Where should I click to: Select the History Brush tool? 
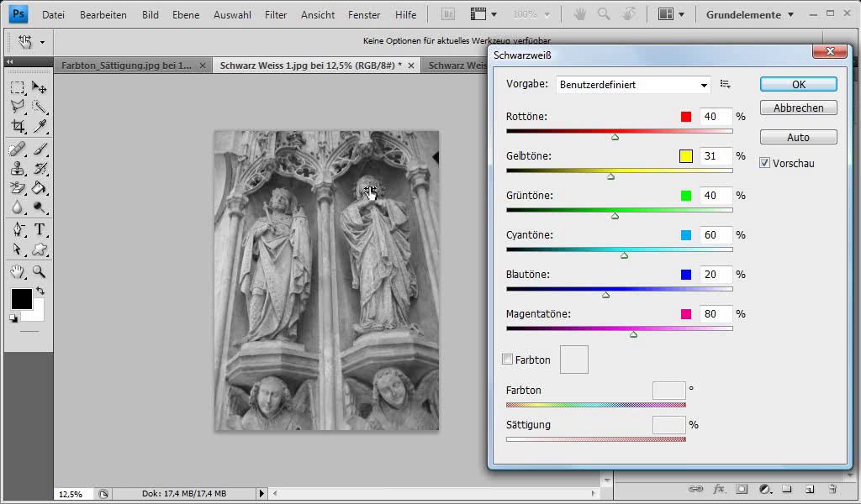click(x=39, y=168)
